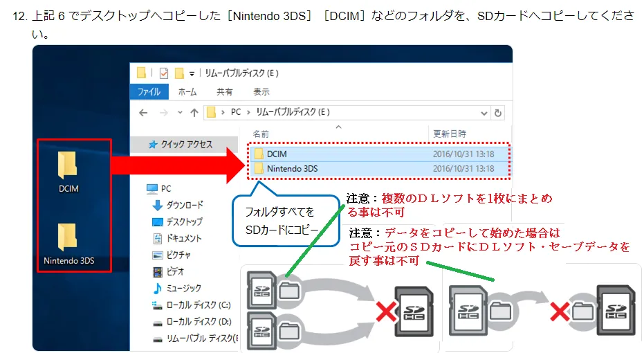Click the title bar folder icon
Image resolution: width=644 pixels, height=353 pixels.
pyautogui.click(x=141, y=73)
